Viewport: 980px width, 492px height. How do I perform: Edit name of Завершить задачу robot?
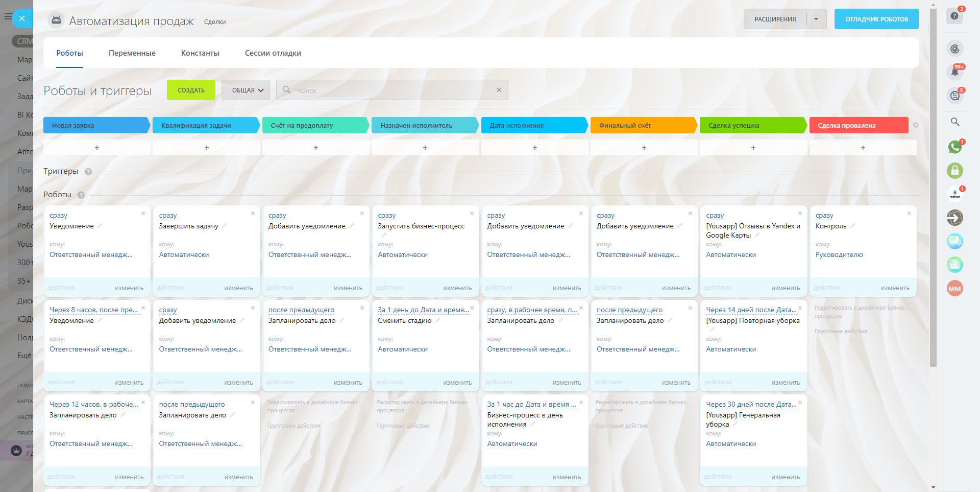click(225, 226)
